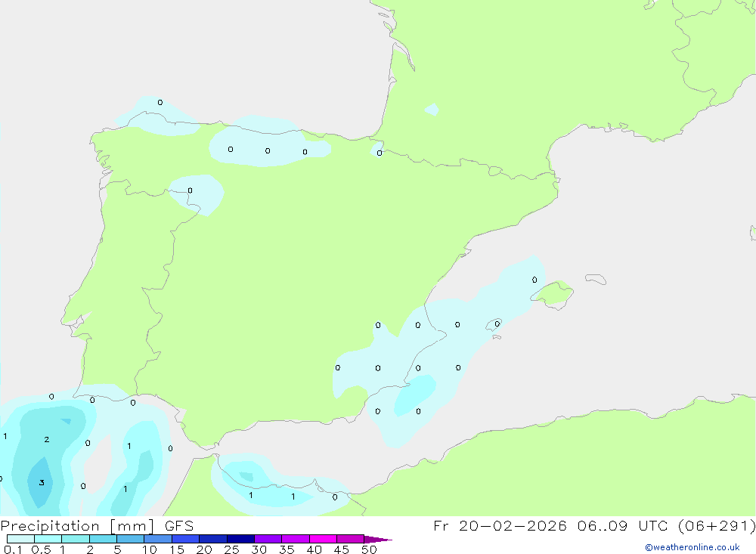Click the bright magenta swatch between 40 and 45
This screenshot has height=554, width=756.
[x=323, y=539]
